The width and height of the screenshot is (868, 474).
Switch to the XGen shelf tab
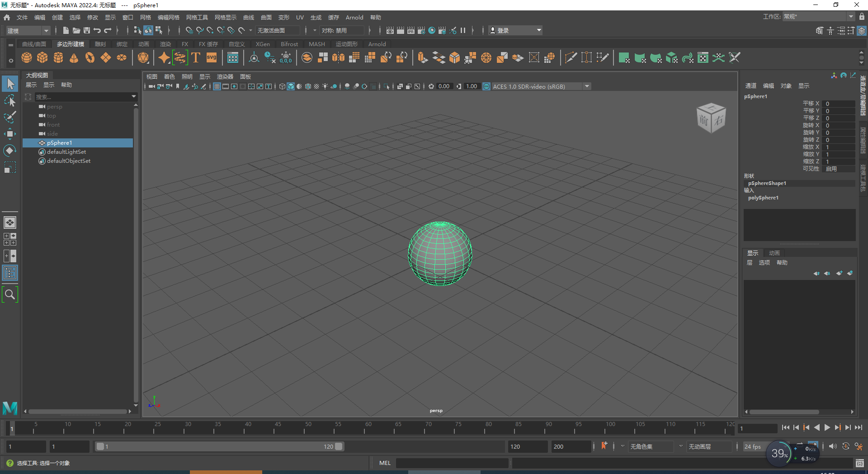click(x=263, y=44)
